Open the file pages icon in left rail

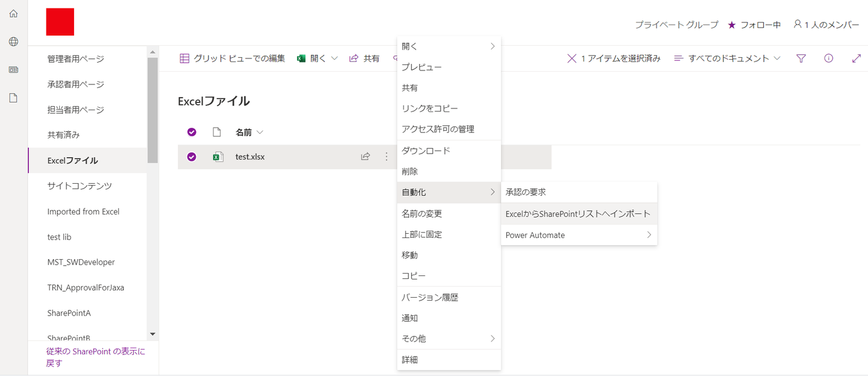tap(13, 98)
